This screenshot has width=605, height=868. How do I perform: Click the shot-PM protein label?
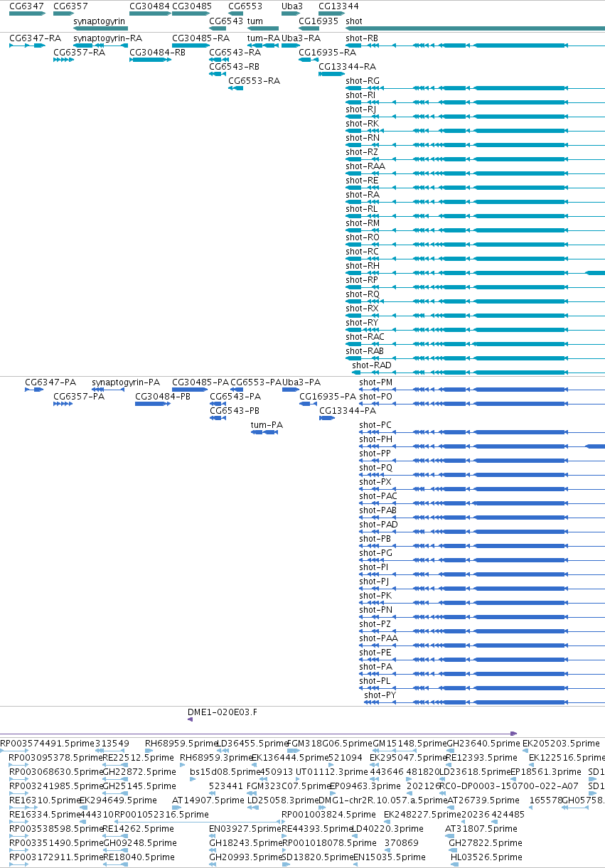pyautogui.click(x=376, y=382)
